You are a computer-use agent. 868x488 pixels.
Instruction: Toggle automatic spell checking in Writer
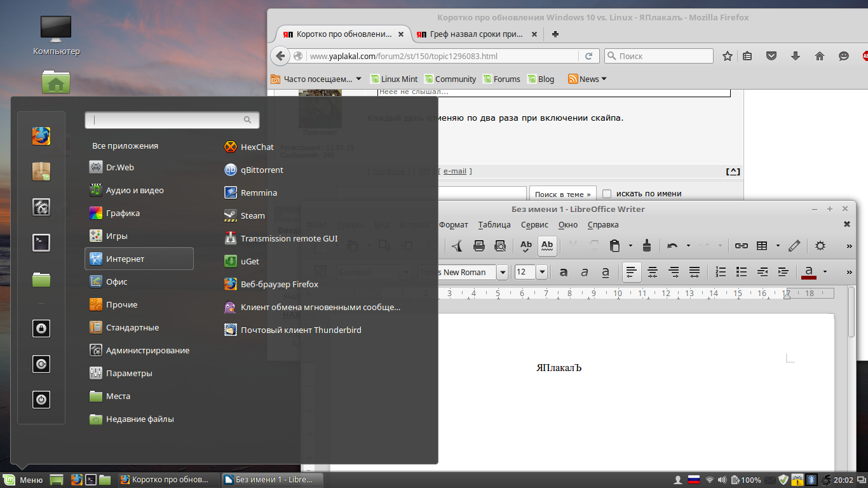548,245
